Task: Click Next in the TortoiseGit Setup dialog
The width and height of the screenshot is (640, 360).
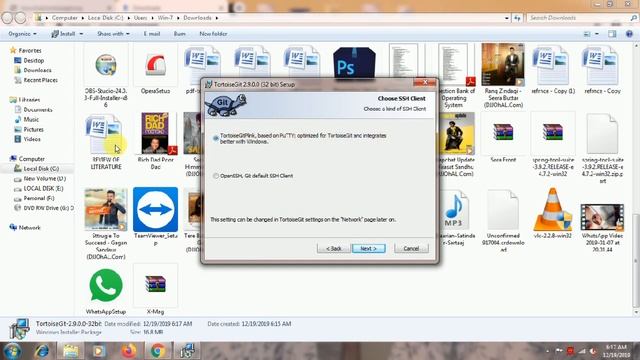Action: (369, 248)
